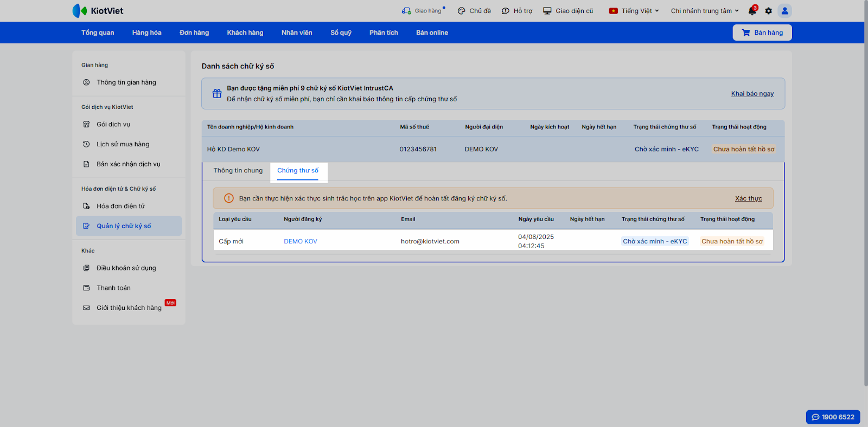This screenshot has height=427, width=868.
Task: Click the warning icon in the eKYC alert
Action: pos(229,198)
